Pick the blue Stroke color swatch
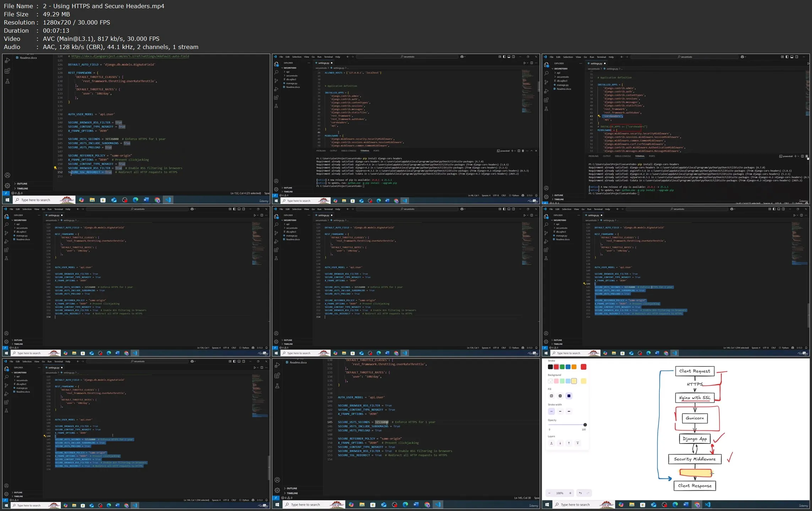The width and height of the screenshot is (812, 511). pos(568,367)
